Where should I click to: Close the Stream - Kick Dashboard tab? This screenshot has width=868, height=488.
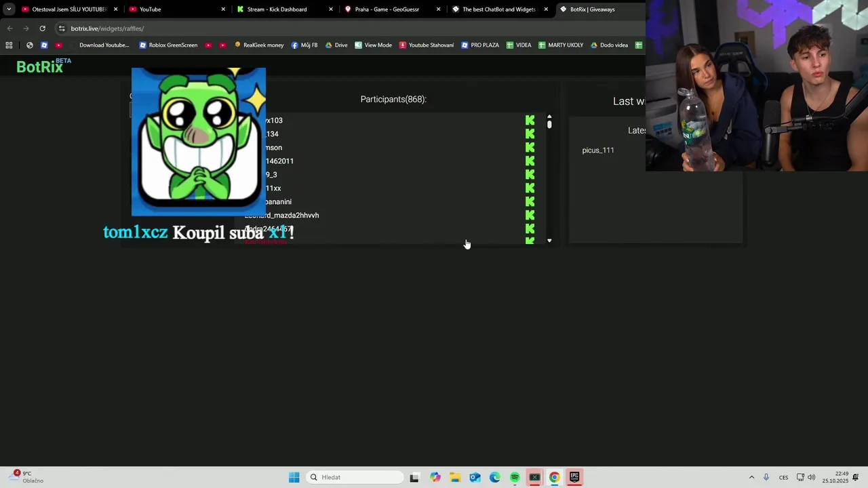pyautogui.click(x=331, y=9)
